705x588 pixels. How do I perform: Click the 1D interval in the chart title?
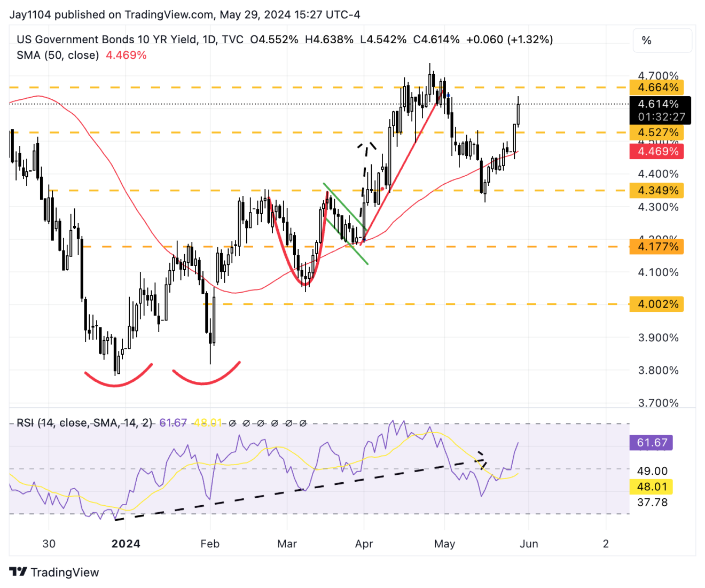coord(209,40)
